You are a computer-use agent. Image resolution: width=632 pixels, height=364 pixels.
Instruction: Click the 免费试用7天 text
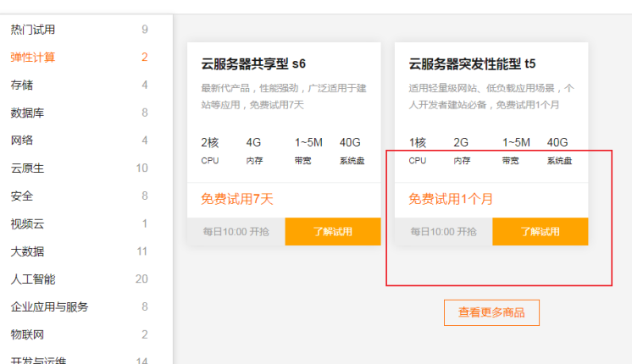(237, 199)
